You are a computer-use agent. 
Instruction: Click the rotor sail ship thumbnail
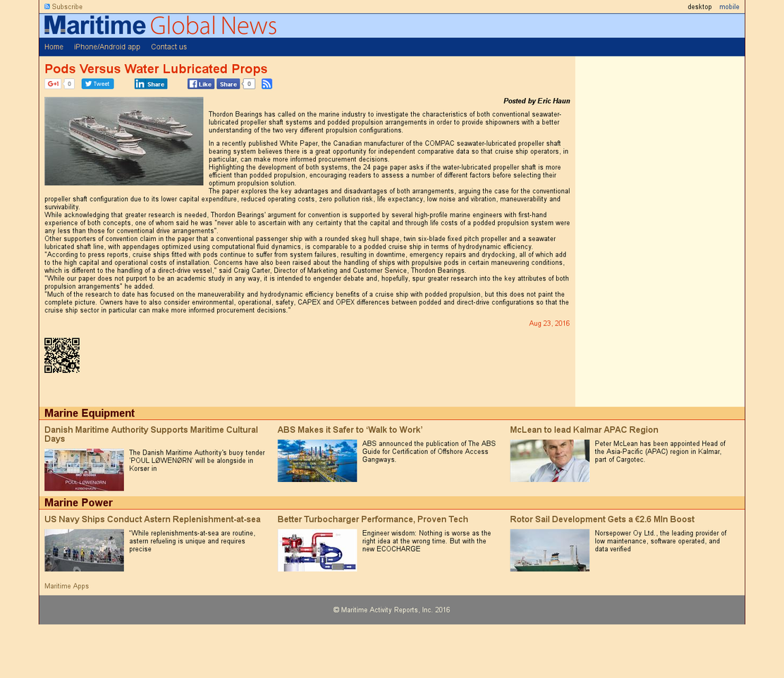(x=549, y=550)
